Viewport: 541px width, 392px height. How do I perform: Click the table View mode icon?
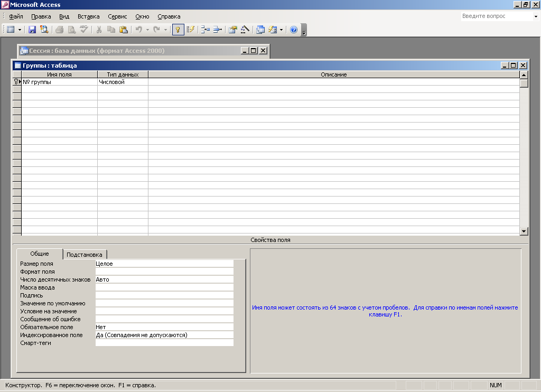(x=11, y=30)
